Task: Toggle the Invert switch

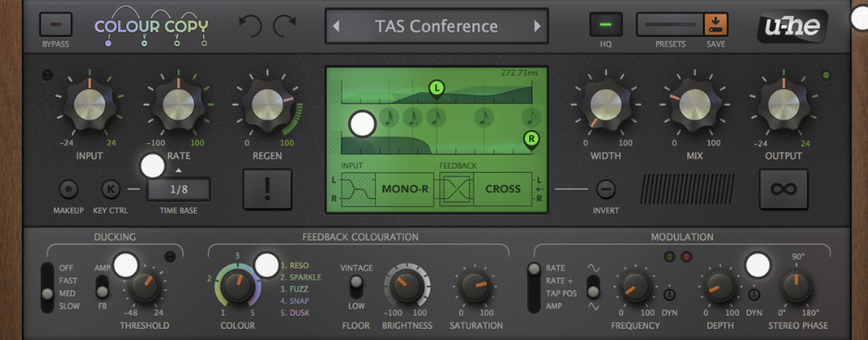Action: point(605,190)
